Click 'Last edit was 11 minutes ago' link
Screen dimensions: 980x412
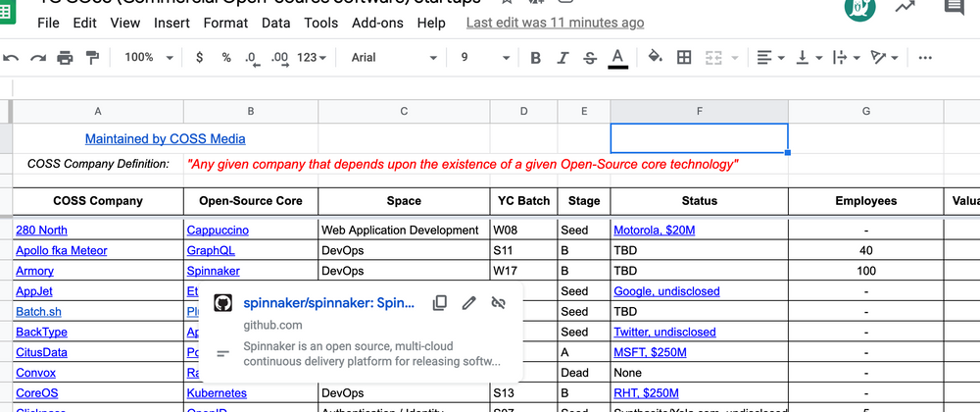click(x=555, y=24)
